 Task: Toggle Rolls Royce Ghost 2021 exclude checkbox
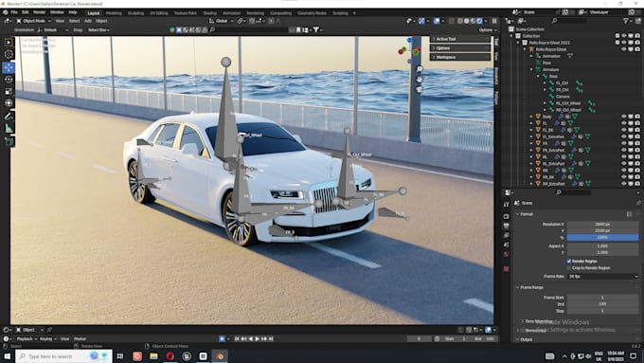(617, 43)
